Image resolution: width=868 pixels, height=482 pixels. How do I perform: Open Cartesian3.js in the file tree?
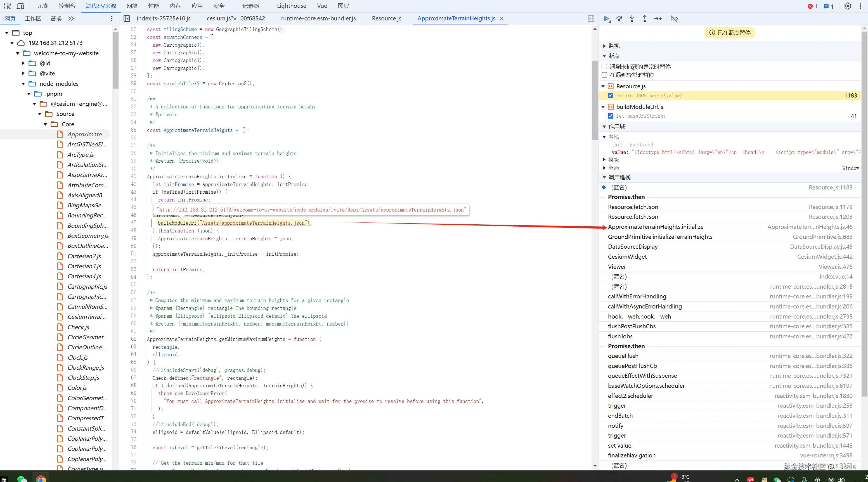pos(84,266)
